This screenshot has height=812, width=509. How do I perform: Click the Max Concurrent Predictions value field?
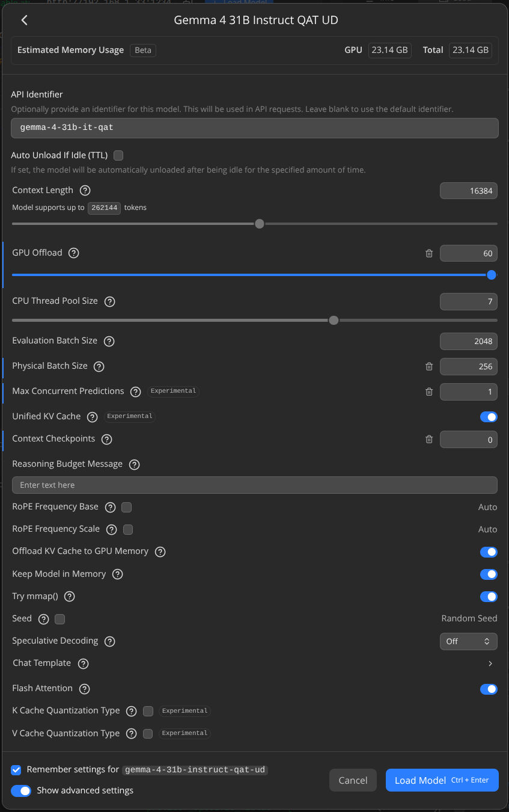469,392
